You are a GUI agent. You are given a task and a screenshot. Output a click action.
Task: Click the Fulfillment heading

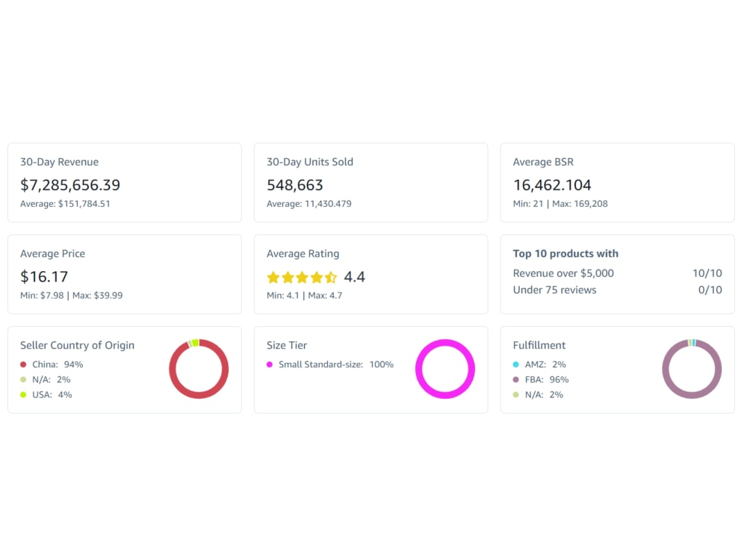point(539,345)
